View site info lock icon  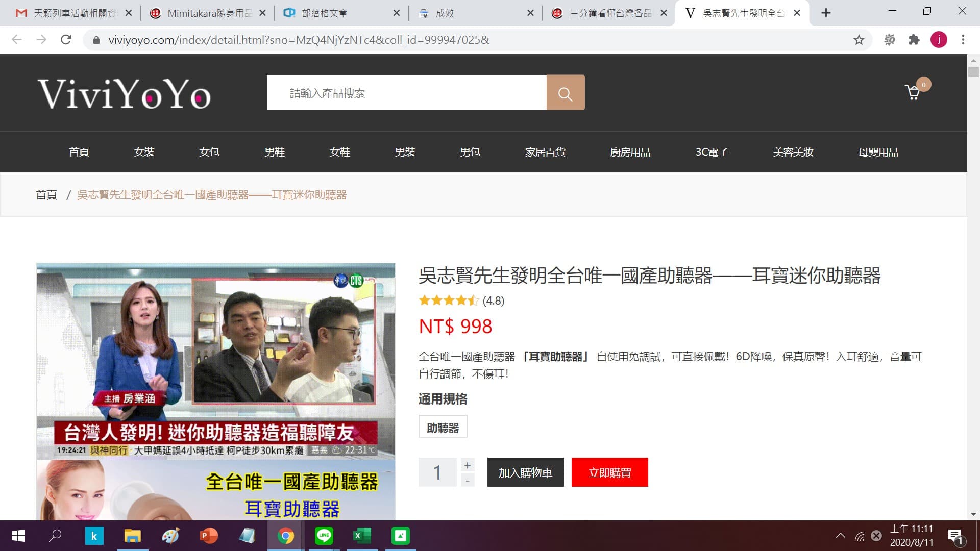point(95,40)
